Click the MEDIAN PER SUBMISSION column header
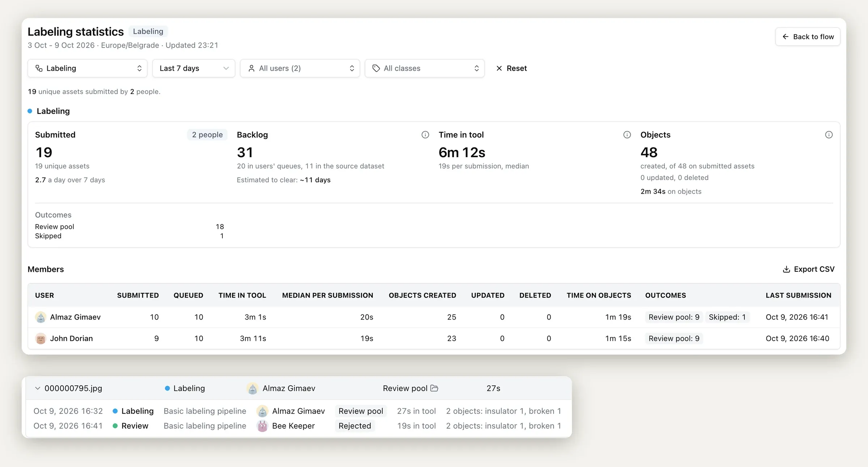 coord(327,295)
